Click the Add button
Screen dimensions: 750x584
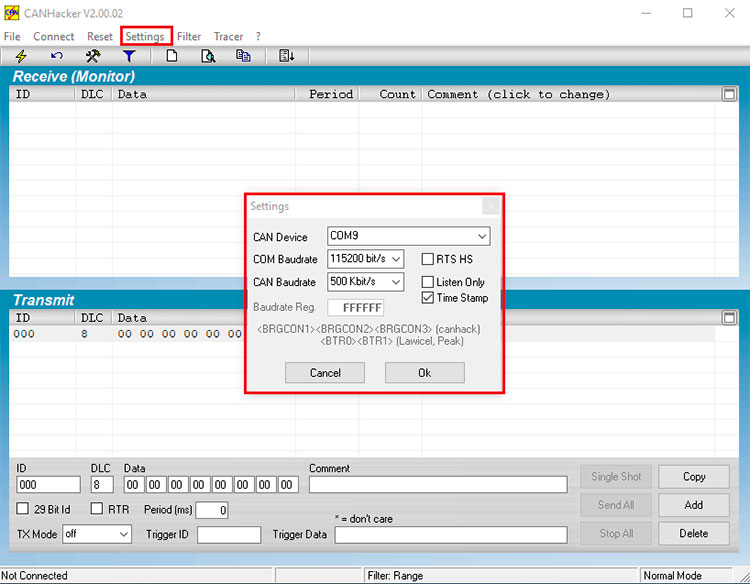click(x=694, y=505)
